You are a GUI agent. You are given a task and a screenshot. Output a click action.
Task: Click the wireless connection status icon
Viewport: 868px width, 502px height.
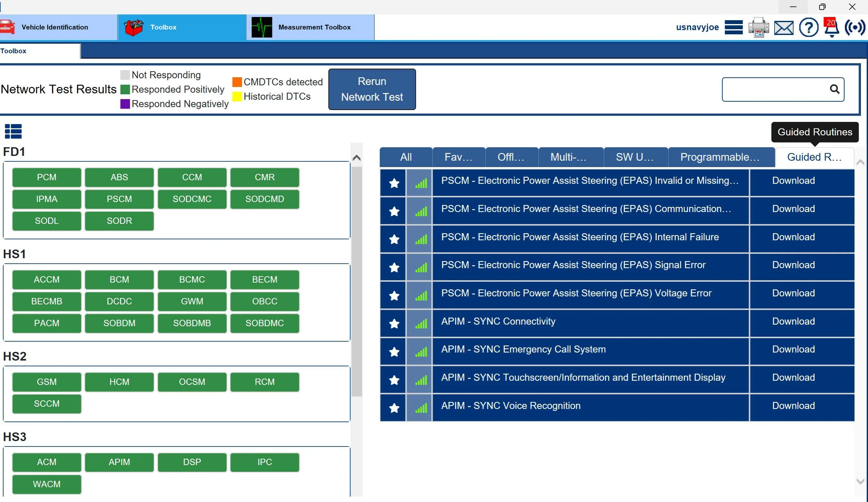pyautogui.click(x=855, y=27)
